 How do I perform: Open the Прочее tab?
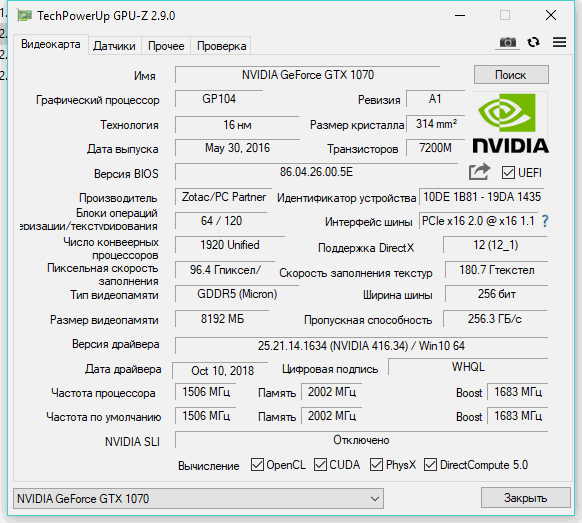(x=166, y=46)
